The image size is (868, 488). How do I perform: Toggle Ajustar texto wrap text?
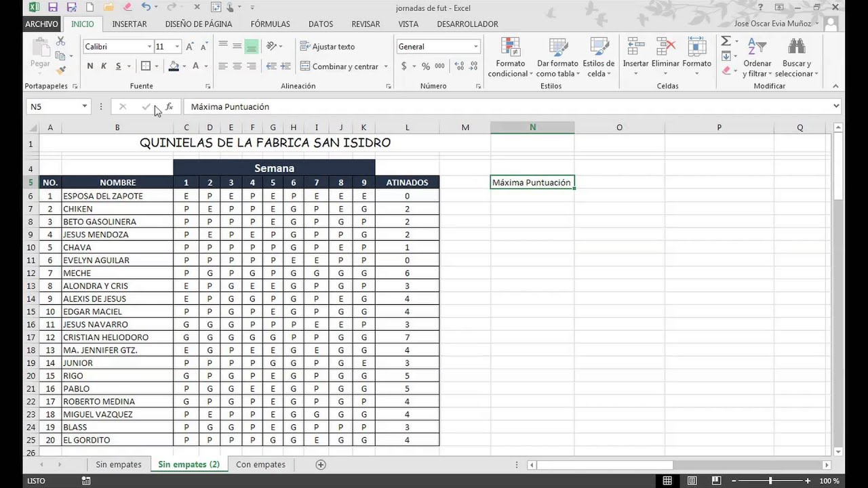pos(328,47)
